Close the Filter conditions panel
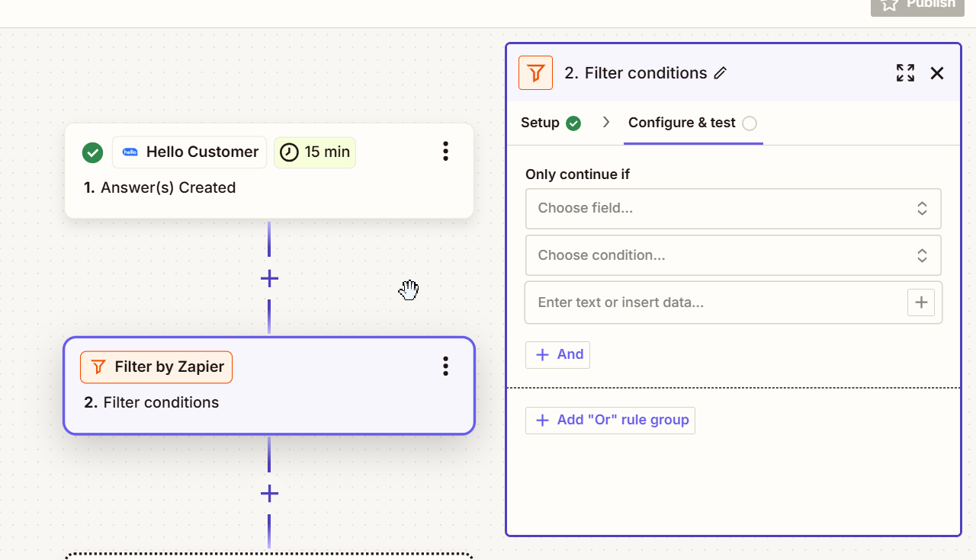 point(937,73)
